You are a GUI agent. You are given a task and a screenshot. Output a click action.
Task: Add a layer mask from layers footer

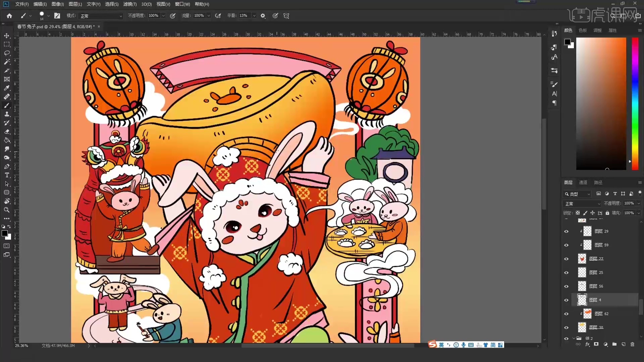(596, 344)
